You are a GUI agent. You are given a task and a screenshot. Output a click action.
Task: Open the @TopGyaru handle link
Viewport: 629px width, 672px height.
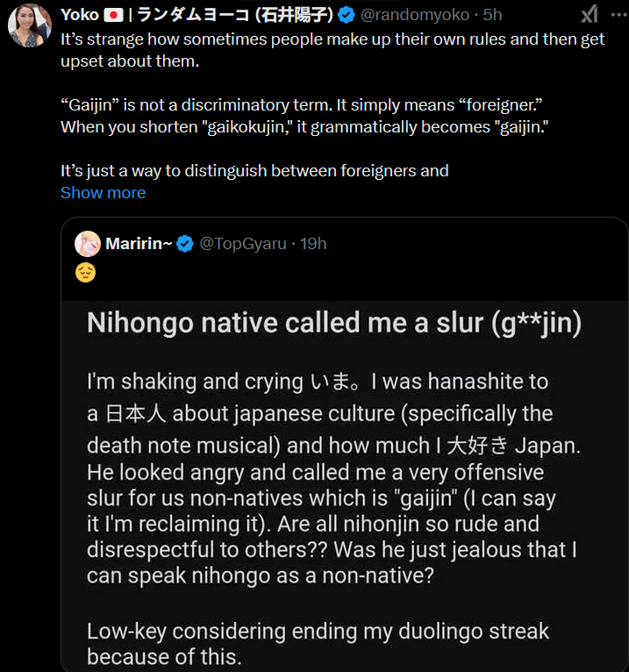pyautogui.click(x=243, y=244)
